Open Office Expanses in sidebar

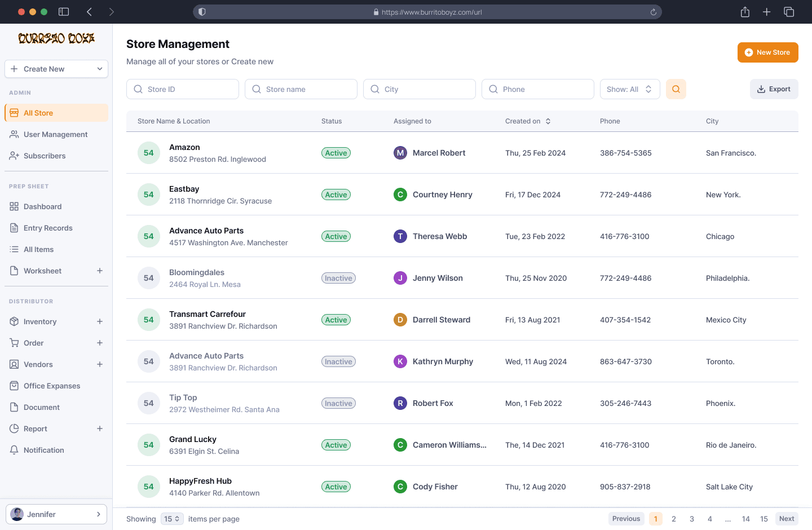(x=56, y=386)
